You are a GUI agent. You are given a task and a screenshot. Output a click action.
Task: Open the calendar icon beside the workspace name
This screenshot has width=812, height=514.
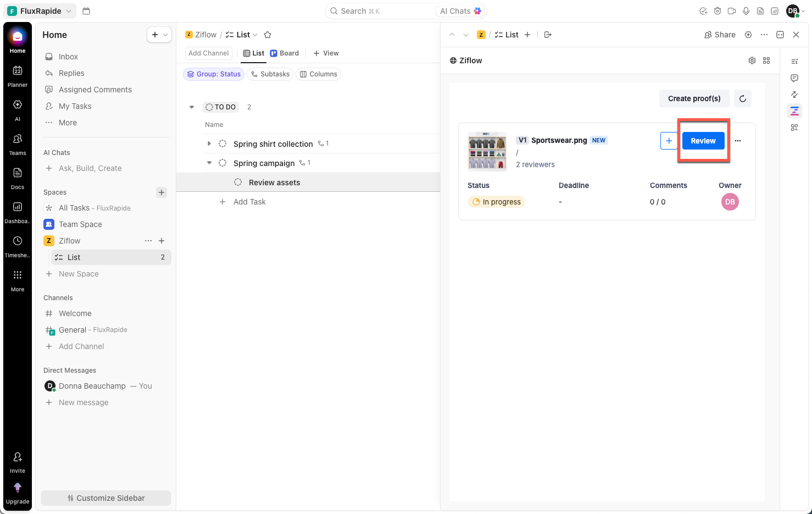coord(86,11)
